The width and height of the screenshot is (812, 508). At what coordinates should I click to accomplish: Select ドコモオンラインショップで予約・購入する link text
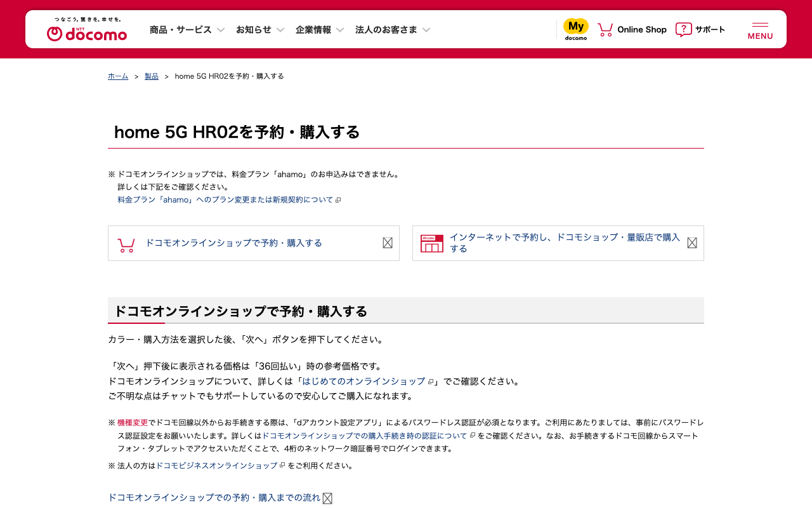(x=234, y=243)
